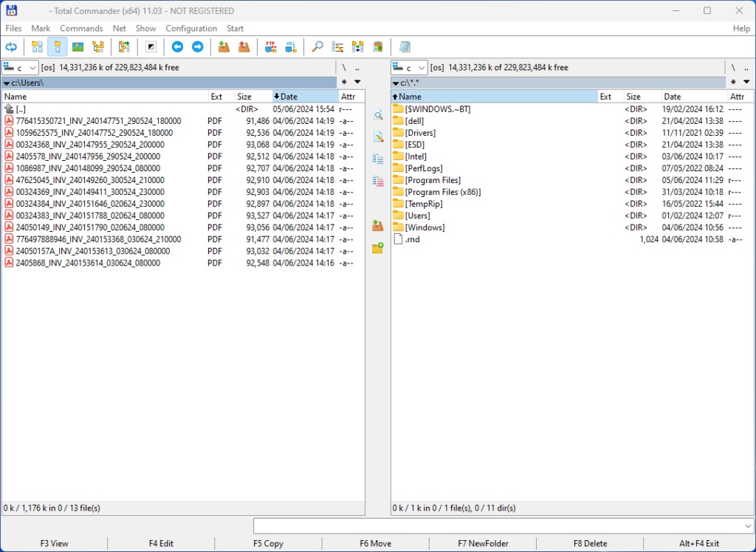This screenshot has width=756, height=552.
Task: Open the notepad icon on the toolbar
Action: [405, 46]
